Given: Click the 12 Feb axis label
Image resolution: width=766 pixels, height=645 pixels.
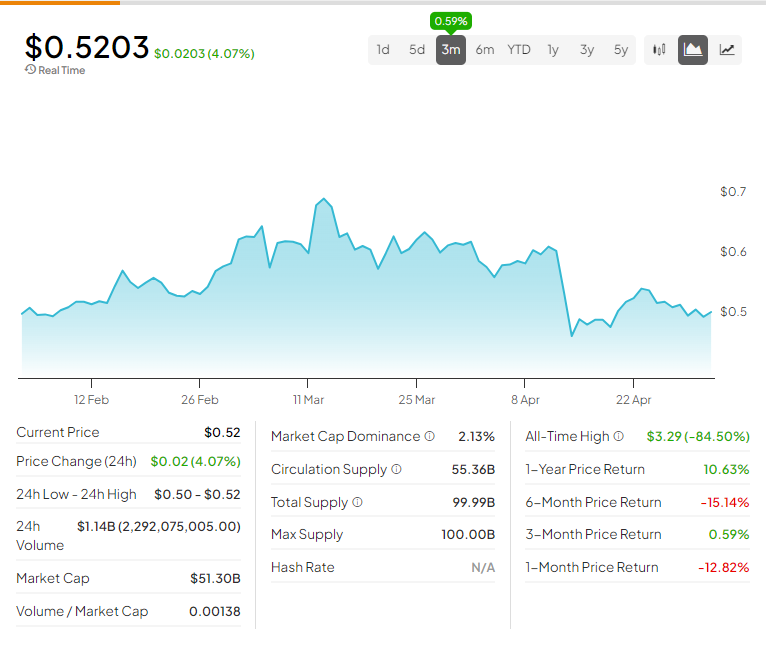Looking at the screenshot, I should (91, 400).
